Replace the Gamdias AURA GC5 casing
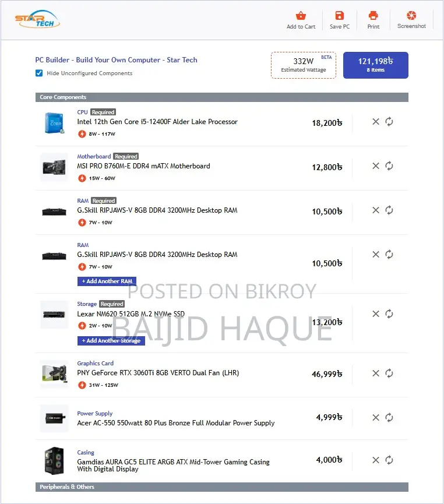Screen dimensions: 444x504 389,460
